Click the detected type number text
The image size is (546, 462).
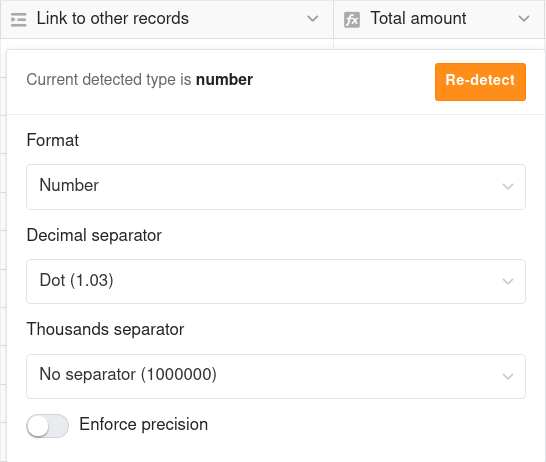pos(224,80)
